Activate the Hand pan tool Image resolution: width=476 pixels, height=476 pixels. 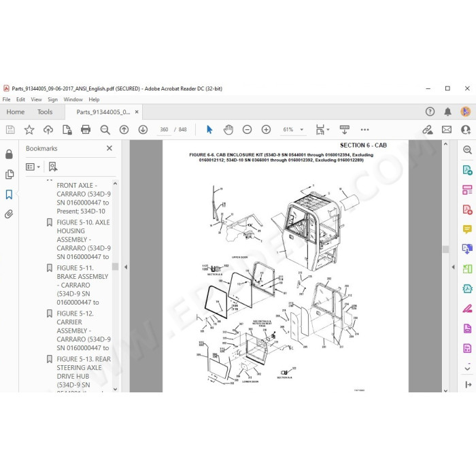pos(228,130)
